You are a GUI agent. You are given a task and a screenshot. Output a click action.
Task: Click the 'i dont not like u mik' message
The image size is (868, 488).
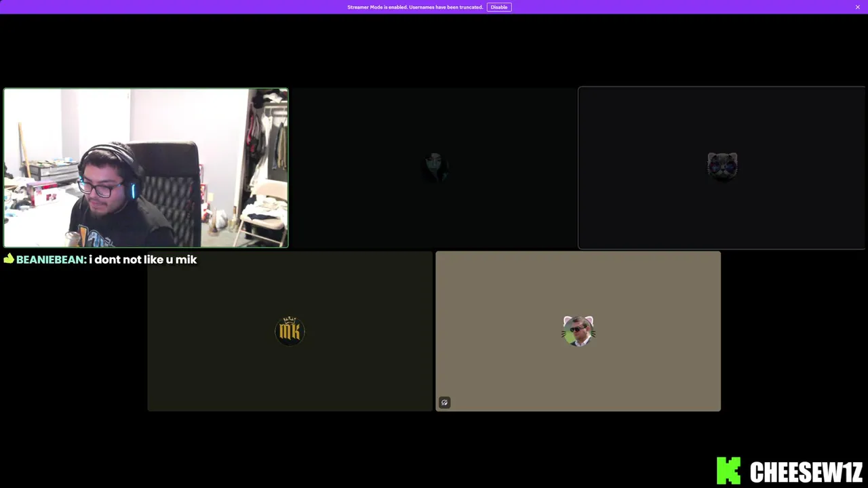[143, 260]
